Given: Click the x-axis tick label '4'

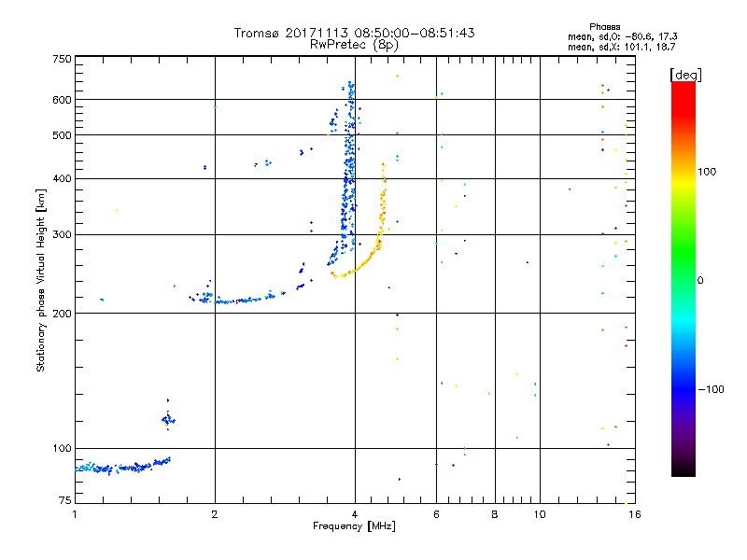Looking at the screenshot, I should [x=355, y=514].
